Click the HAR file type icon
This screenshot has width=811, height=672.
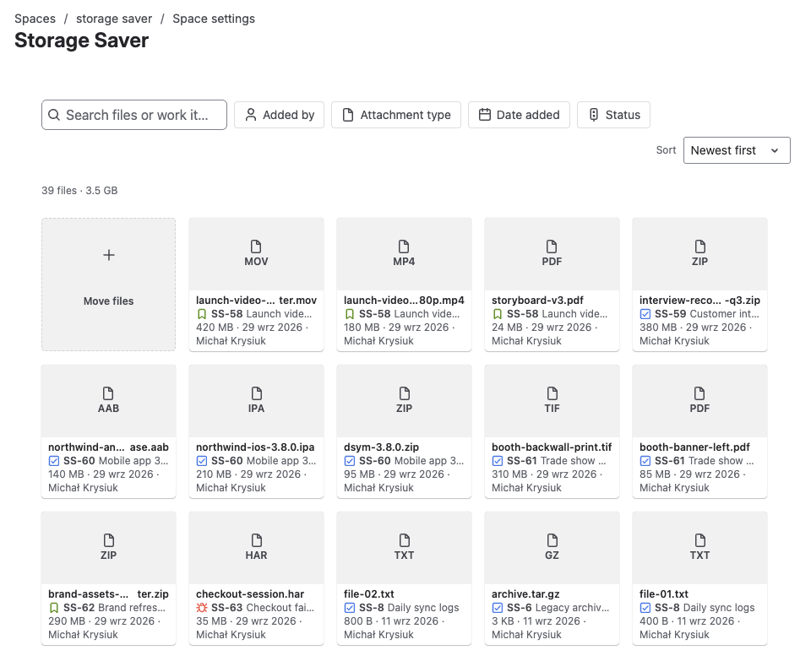click(x=256, y=540)
